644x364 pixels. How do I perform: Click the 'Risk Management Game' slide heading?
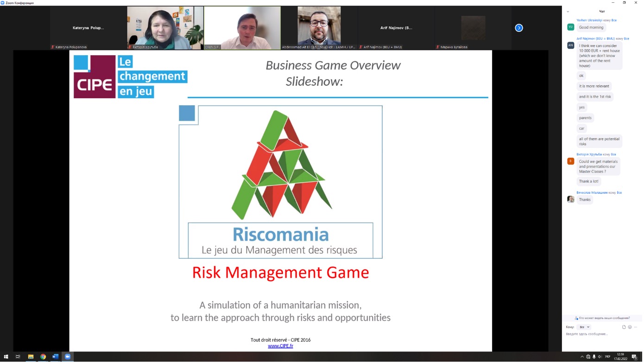pos(280,273)
